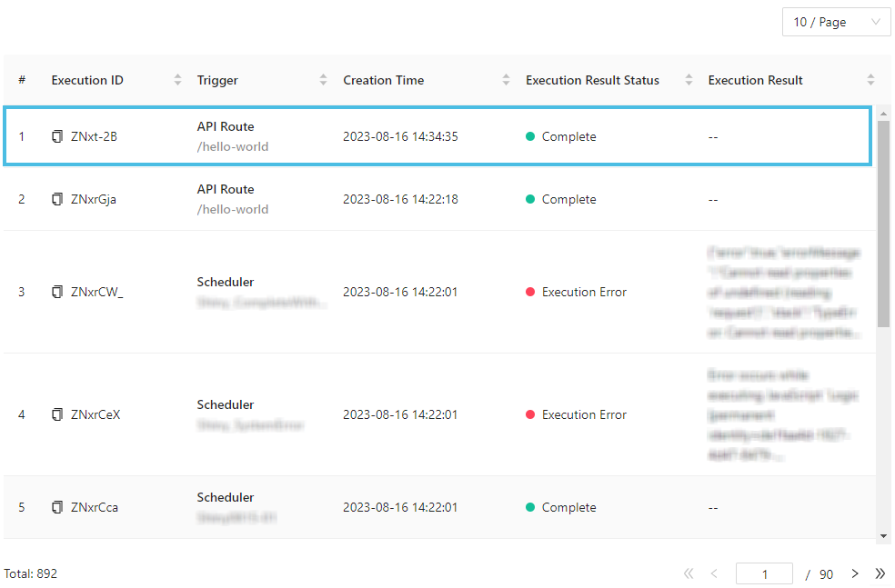The width and height of the screenshot is (895, 588).
Task: Copy execution ID ZNxt-2B
Action: [x=57, y=137]
